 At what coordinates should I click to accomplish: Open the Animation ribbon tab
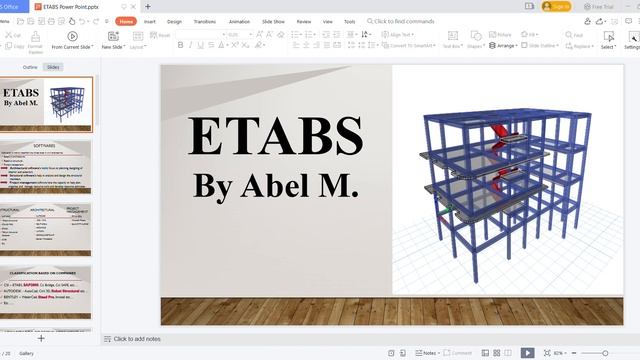[239, 22]
